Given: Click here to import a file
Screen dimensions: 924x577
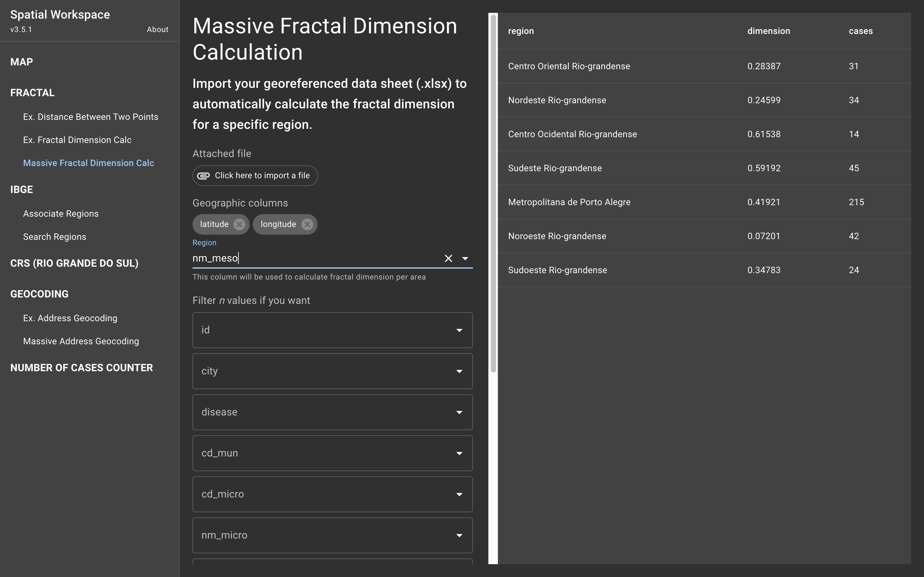Looking at the screenshot, I should click(x=262, y=176).
